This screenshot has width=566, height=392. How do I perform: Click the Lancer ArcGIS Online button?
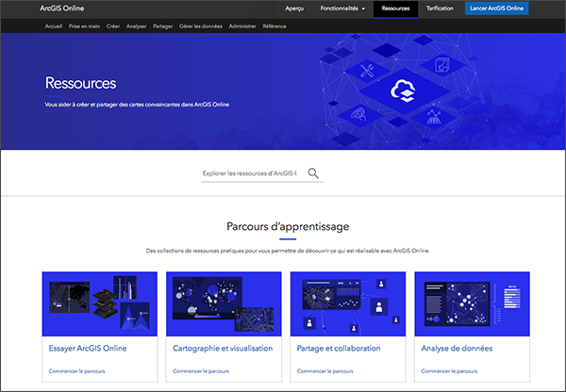pos(497,8)
